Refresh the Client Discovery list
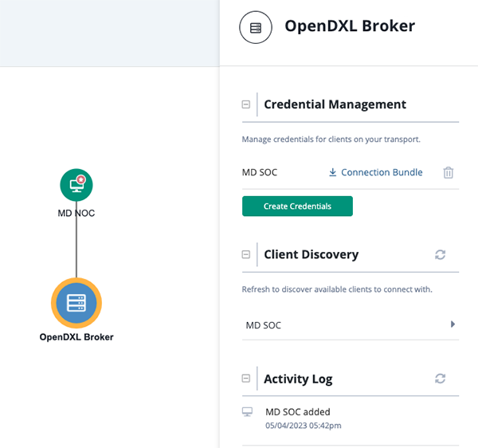 [x=440, y=254]
